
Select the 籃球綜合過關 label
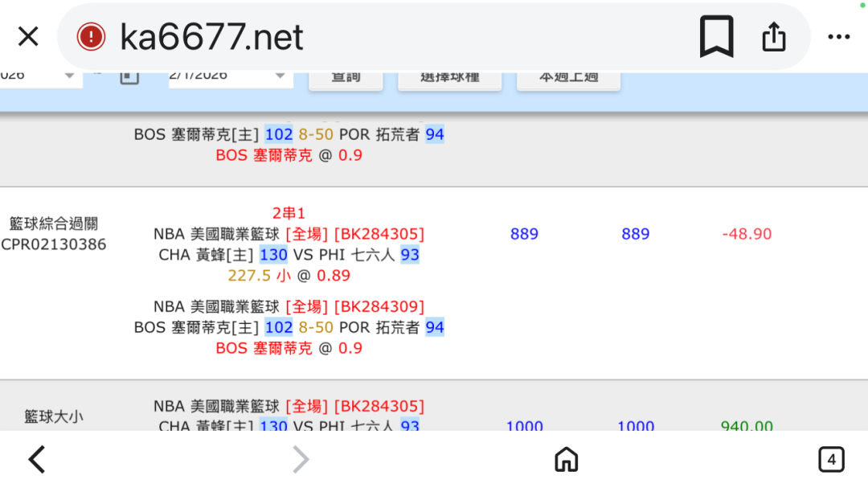[54, 223]
